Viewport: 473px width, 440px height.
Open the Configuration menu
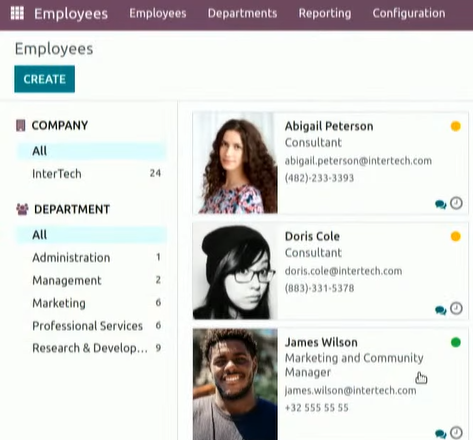point(409,13)
